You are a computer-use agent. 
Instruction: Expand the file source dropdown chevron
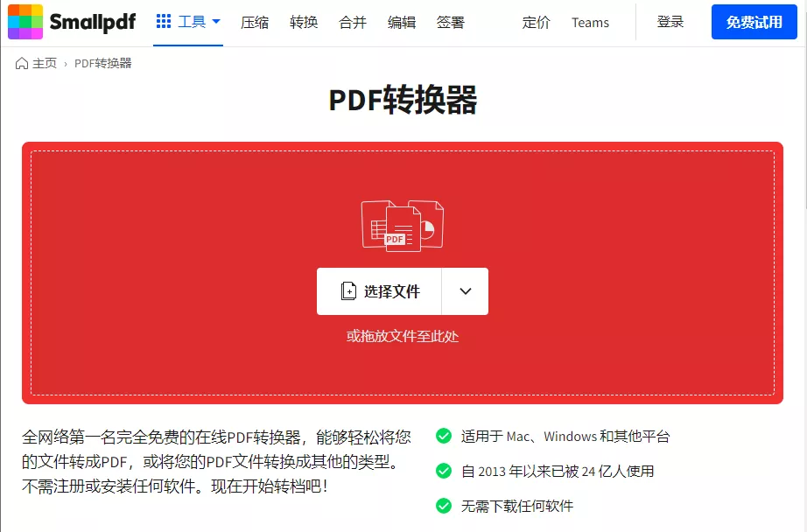point(466,291)
